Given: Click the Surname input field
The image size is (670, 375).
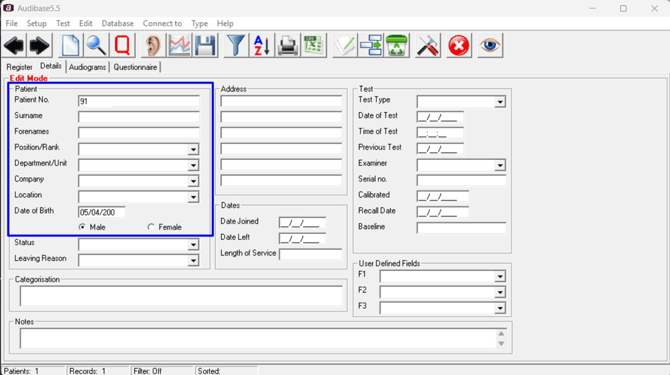Looking at the screenshot, I should [138, 117].
